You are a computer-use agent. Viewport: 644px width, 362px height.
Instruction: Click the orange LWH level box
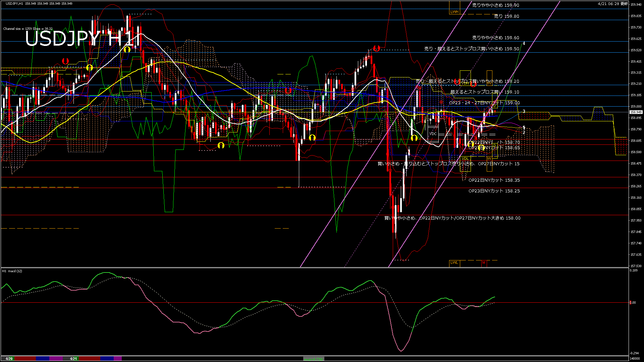(454, 12)
